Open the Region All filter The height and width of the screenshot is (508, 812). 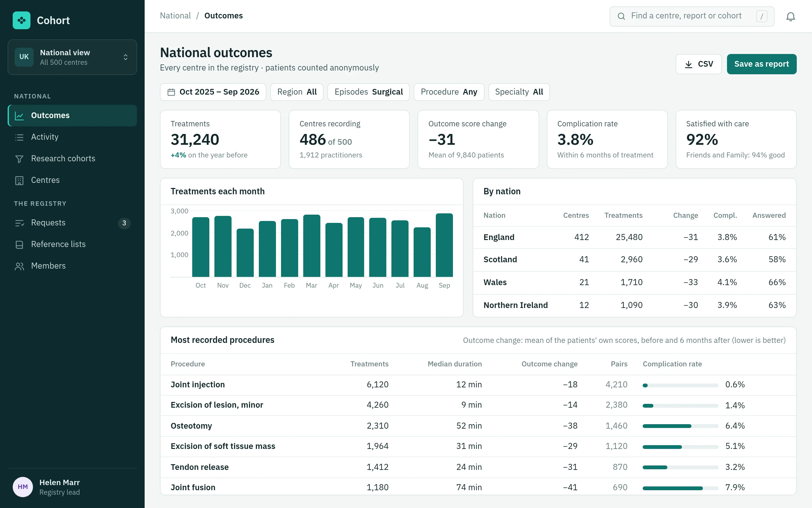pyautogui.click(x=297, y=92)
